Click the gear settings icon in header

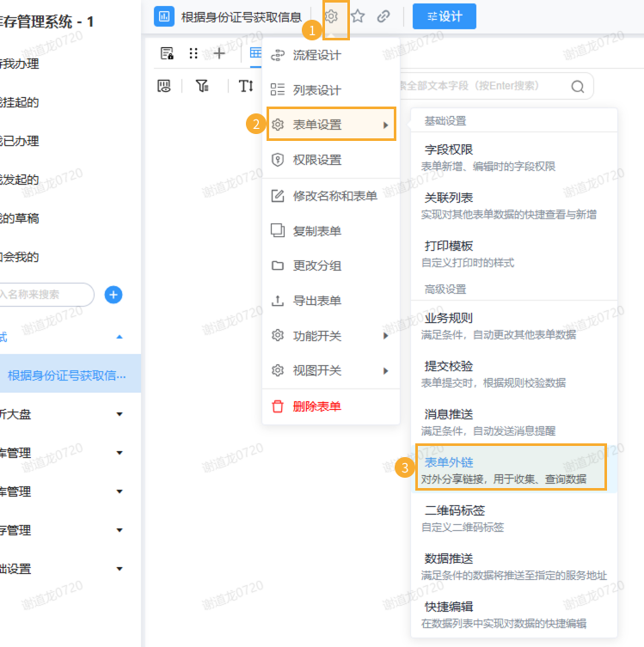[x=331, y=16]
